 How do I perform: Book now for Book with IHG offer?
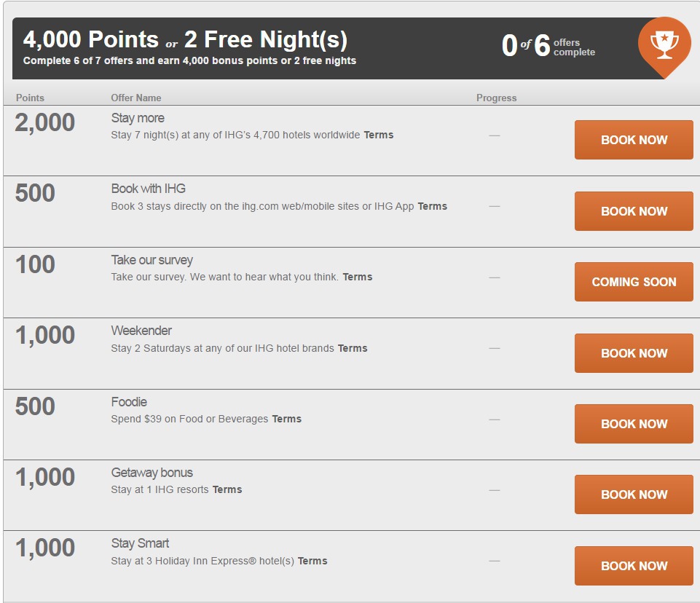pos(634,211)
